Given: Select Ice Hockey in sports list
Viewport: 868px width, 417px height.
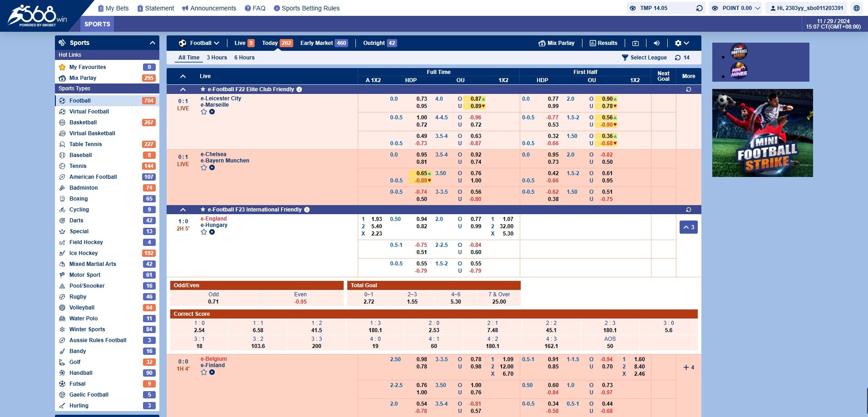Looking at the screenshot, I should 107,253.
